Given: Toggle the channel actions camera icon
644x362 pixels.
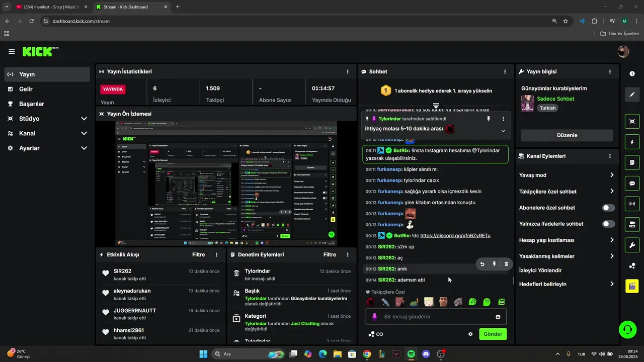Looking at the screenshot, I should 632,224.
